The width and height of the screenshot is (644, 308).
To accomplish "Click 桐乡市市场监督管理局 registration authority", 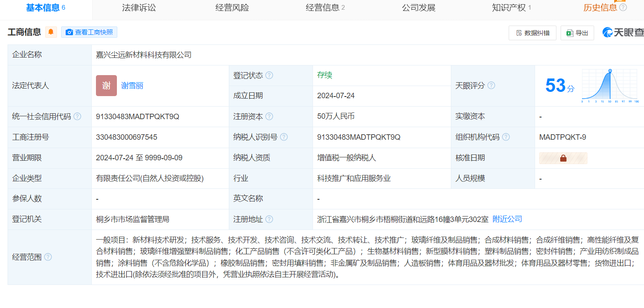I will pos(133,219).
